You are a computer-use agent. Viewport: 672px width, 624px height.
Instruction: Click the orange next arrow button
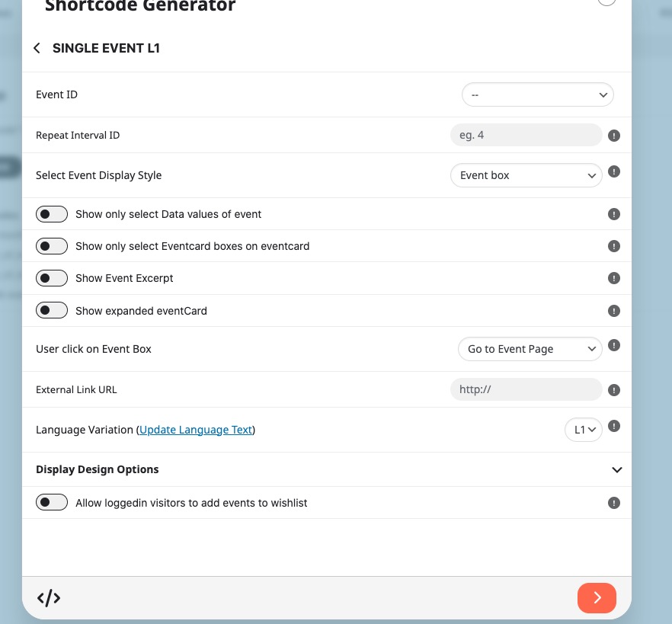(x=597, y=598)
